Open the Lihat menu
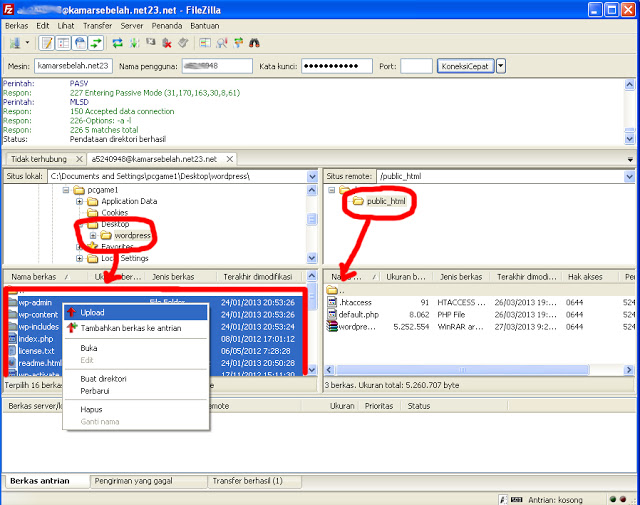The width and height of the screenshot is (640, 505). [x=66, y=26]
